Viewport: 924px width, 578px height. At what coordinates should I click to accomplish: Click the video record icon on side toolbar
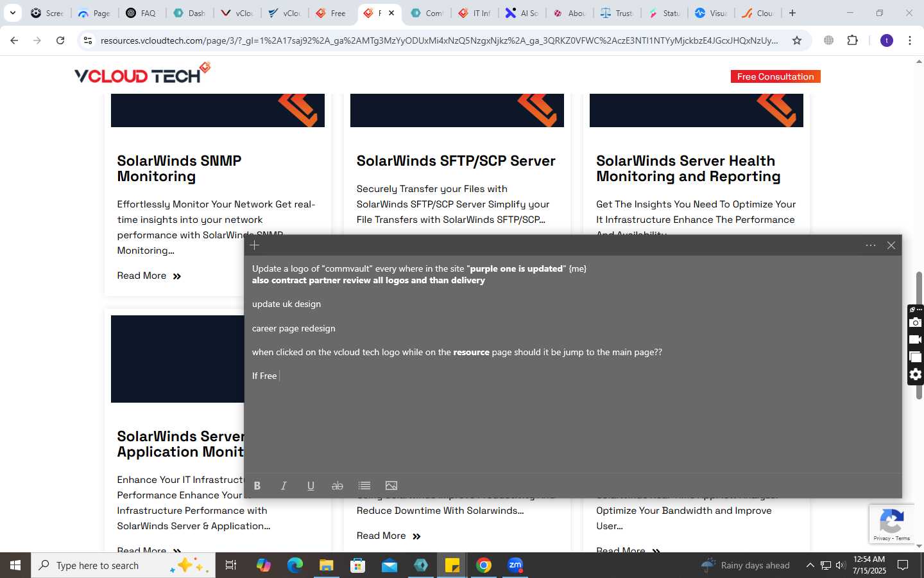(916, 340)
